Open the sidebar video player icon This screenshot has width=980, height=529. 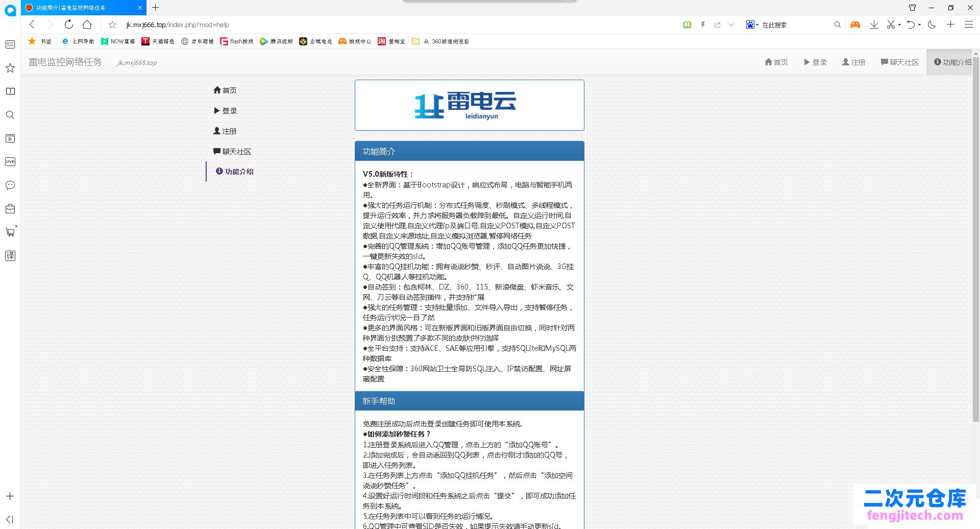[x=10, y=138]
